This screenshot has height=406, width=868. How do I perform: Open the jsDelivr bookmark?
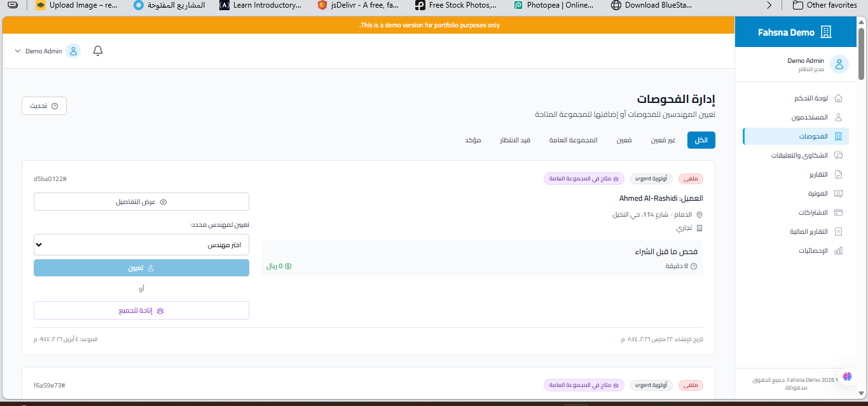(359, 5)
